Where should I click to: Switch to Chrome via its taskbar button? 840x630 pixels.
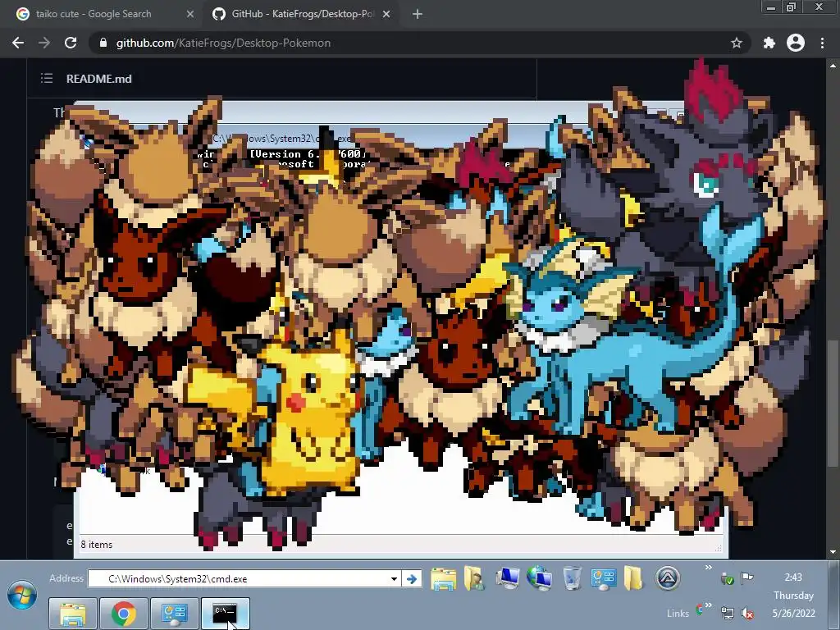point(124,614)
